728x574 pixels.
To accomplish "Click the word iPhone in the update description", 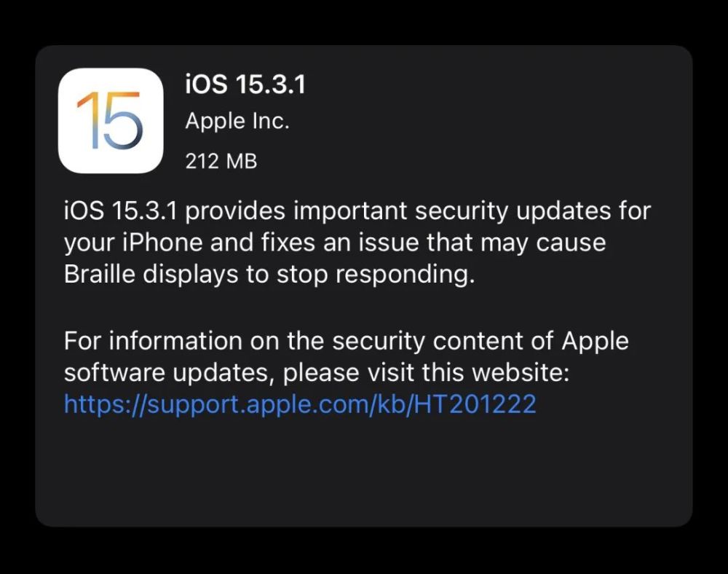I will point(163,243).
